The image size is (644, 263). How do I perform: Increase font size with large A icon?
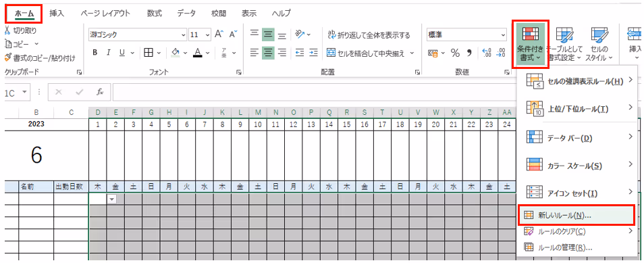click(219, 34)
